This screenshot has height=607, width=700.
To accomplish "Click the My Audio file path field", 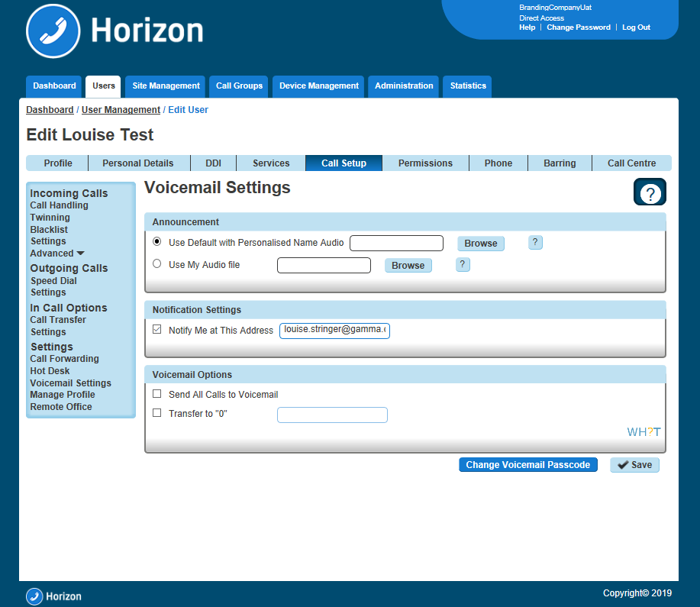I will [324, 265].
